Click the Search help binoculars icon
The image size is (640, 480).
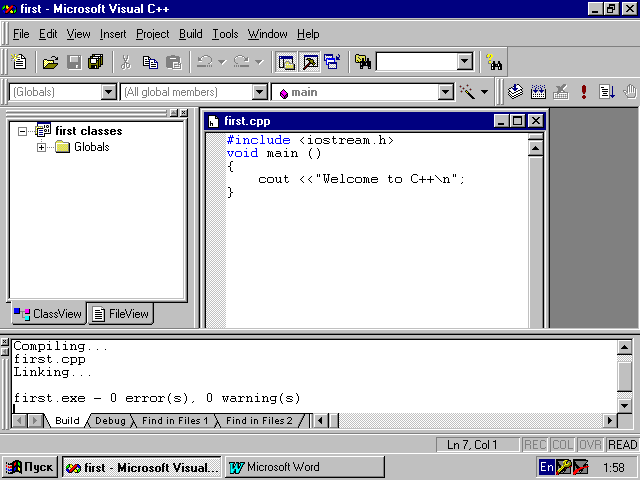(x=494, y=62)
